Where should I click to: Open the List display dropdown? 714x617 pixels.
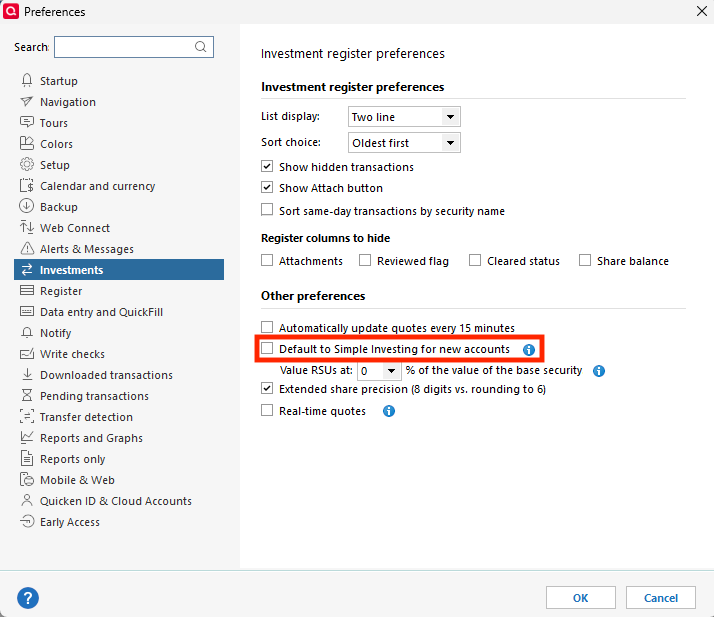(x=404, y=117)
